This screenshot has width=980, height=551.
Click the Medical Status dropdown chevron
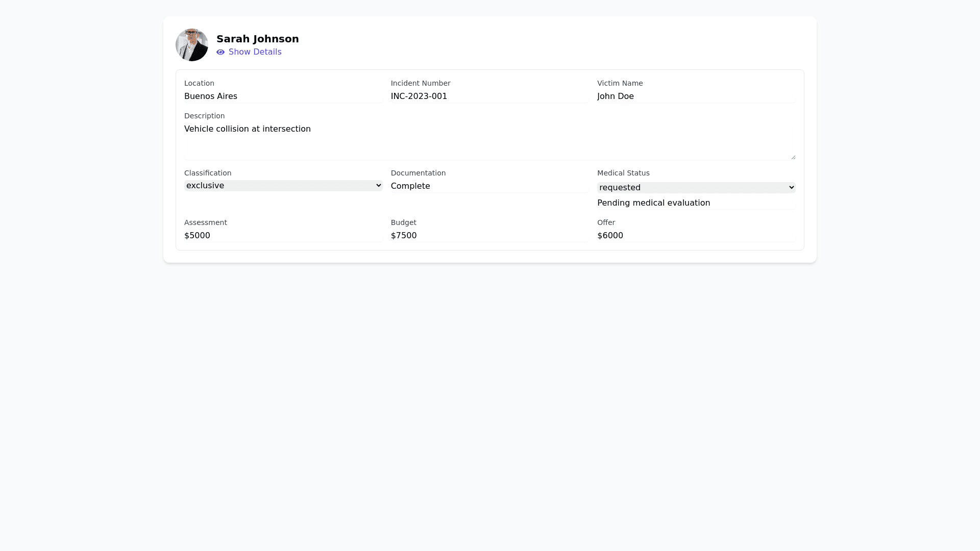(791, 188)
